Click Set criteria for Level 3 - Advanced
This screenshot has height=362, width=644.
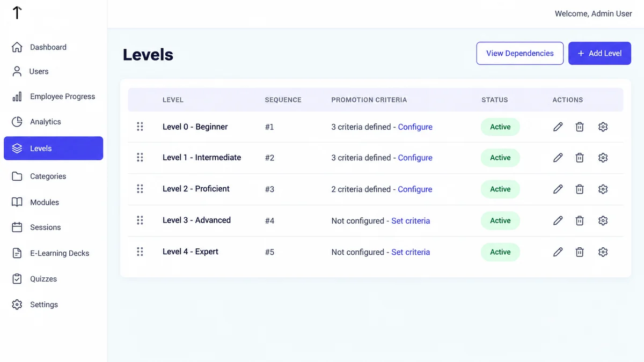(411, 221)
